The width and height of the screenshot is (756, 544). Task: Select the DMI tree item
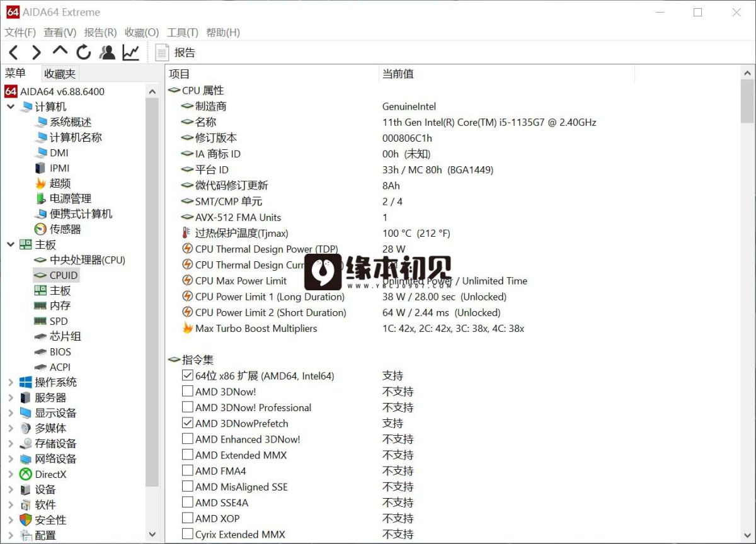tap(51, 152)
